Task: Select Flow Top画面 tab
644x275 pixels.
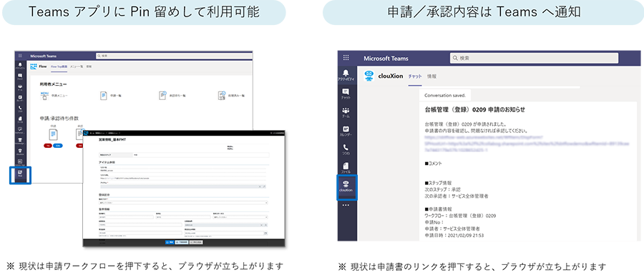Action: click(59, 66)
